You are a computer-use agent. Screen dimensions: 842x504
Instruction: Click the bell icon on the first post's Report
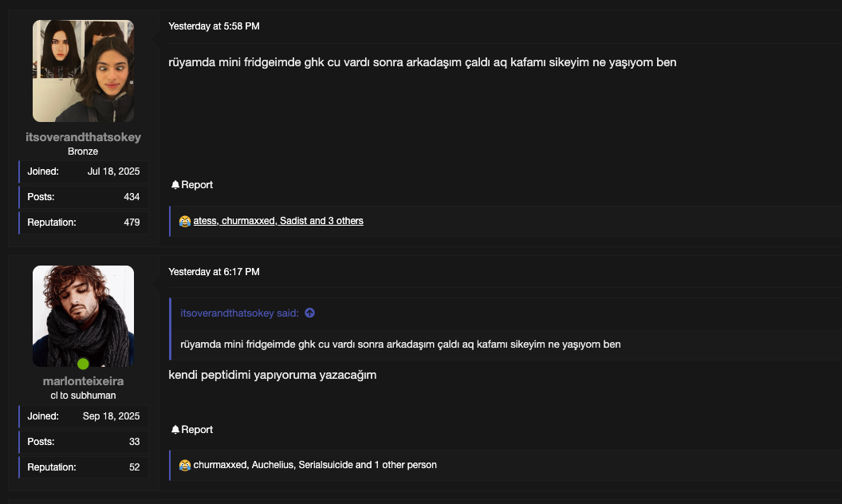coord(175,185)
